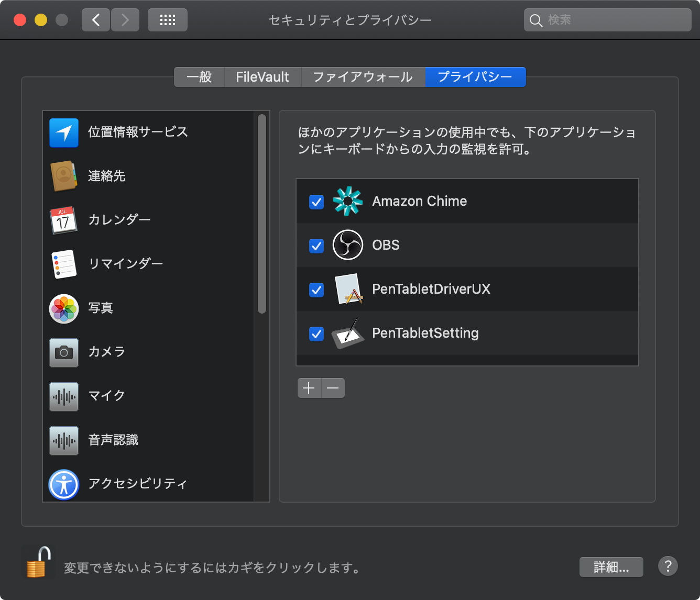The height and width of the screenshot is (600, 700).
Task: Show all preferences grid button
Action: 168,20
